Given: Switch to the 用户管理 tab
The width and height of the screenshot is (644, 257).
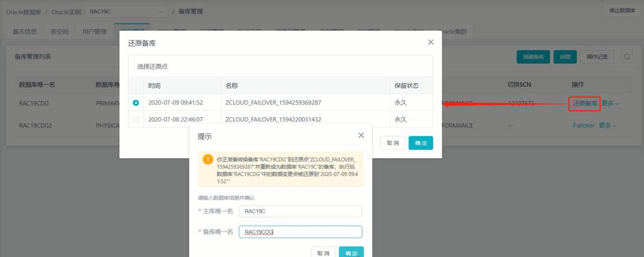Looking at the screenshot, I should pyautogui.click(x=95, y=31).
